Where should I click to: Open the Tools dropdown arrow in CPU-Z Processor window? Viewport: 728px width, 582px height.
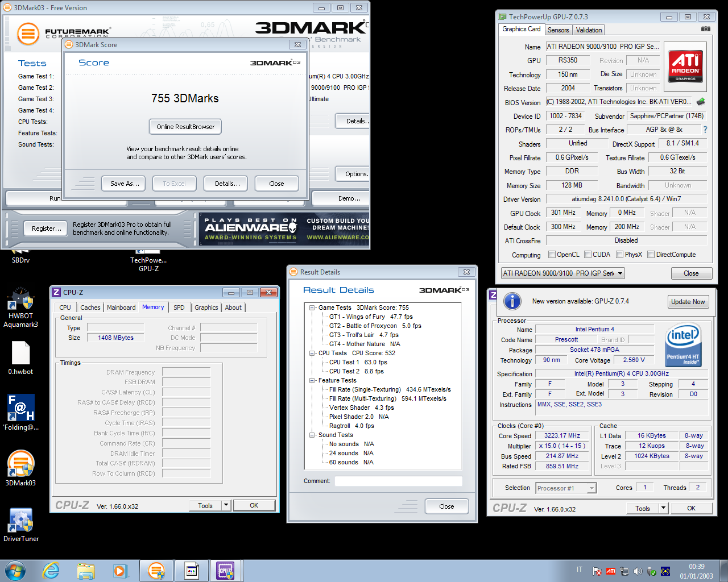(663, 508)
